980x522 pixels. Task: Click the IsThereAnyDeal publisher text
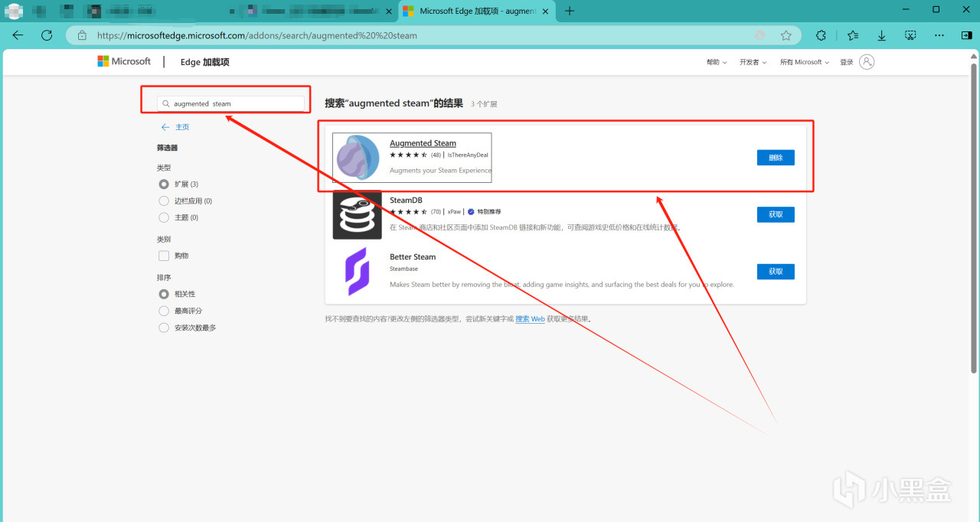[468, 155]
